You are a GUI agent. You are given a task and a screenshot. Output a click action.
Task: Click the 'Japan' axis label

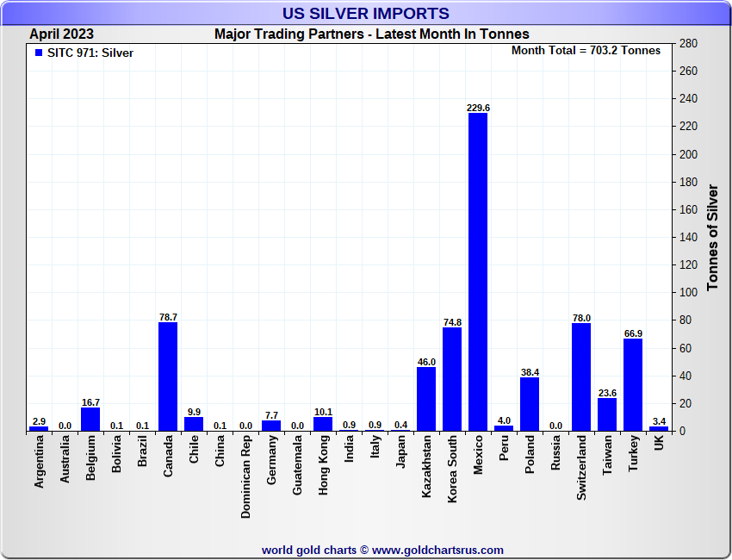tap(400, 451)
